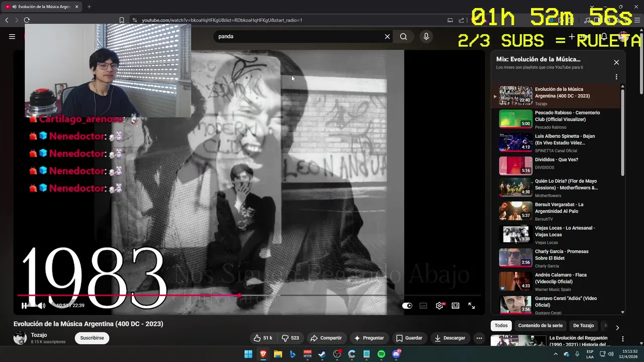
Task: Open the YouTube hamburger guide menu
Action: pos(12,36)
